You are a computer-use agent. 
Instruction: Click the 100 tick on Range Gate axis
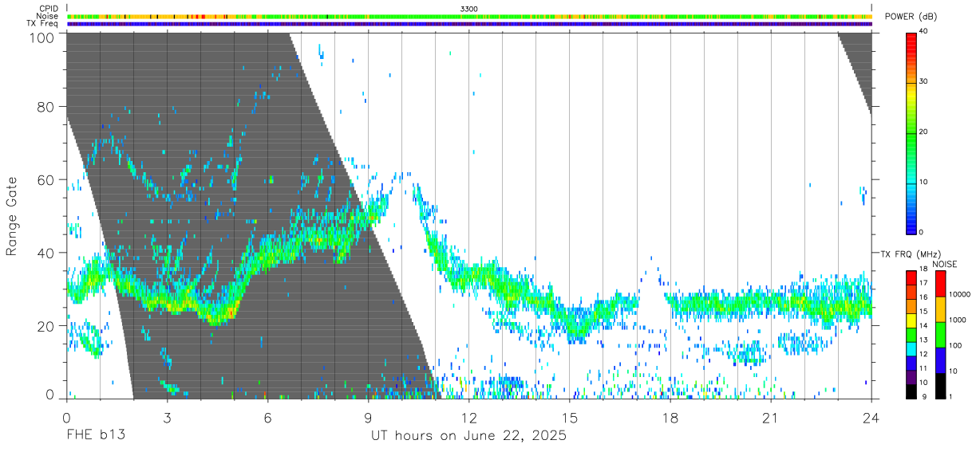coord(41,37)
